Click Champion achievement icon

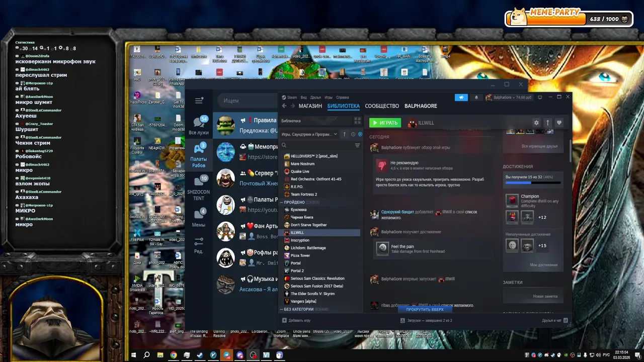(512, 200)
